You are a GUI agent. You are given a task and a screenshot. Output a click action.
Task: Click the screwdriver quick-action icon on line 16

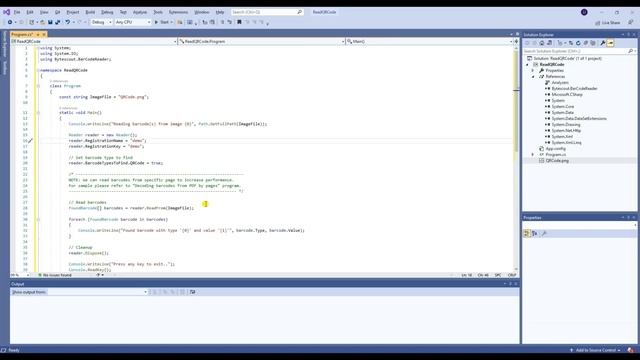click(x=30, y=140)
